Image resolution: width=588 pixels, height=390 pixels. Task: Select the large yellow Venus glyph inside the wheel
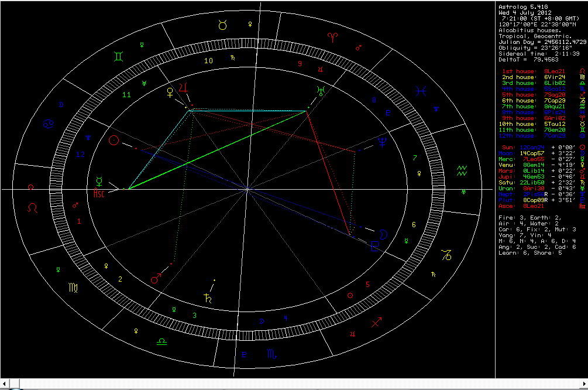[x=171, y=91]
